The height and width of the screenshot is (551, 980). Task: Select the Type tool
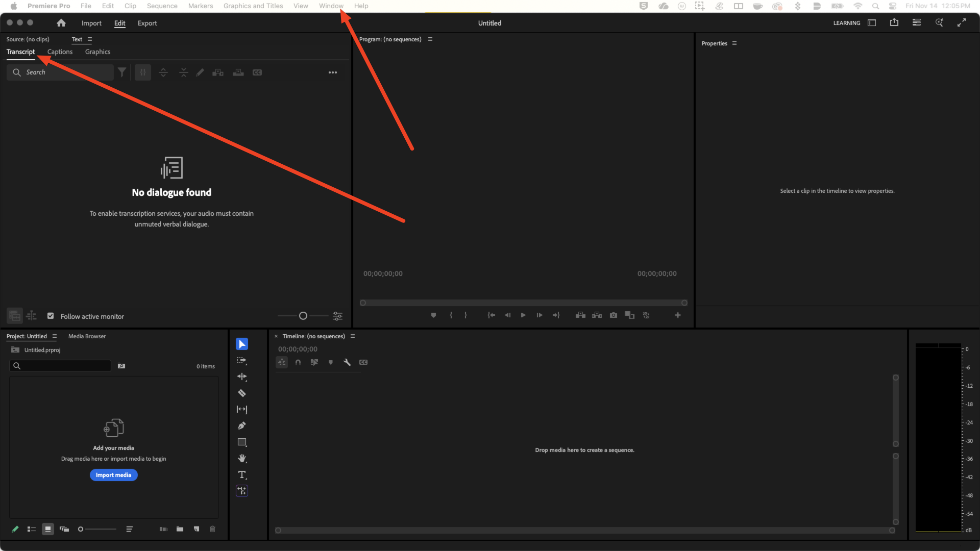pyautogui.click(x=242, y=474)
